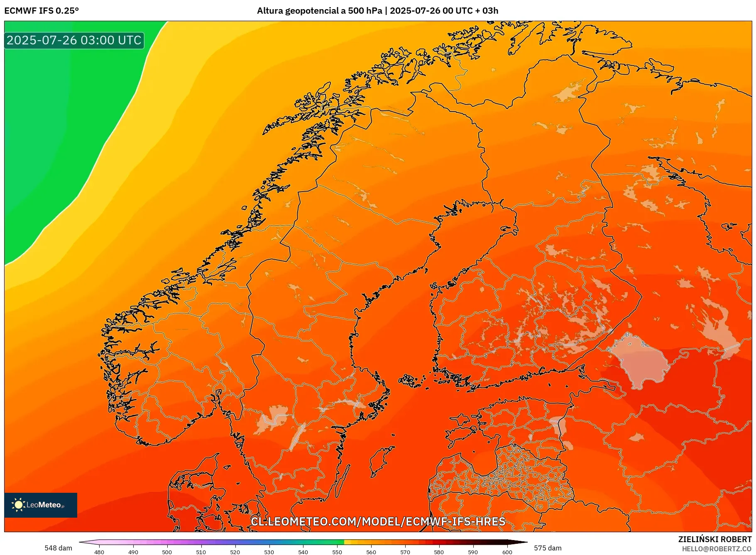The height and width of the screenshot is (555, 756).
Task: Click the Altura geopotencial a 500 hPa heading
Action: click(x=319, y=11)
